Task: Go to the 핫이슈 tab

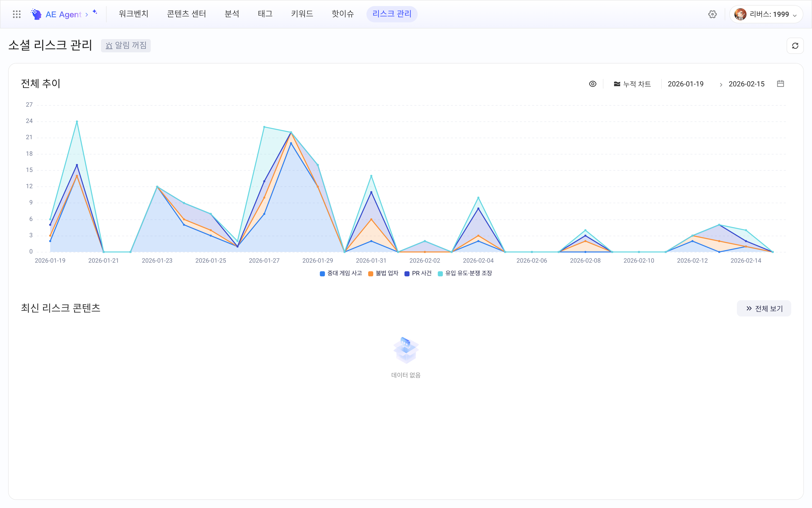Action: tap(343, 14)
